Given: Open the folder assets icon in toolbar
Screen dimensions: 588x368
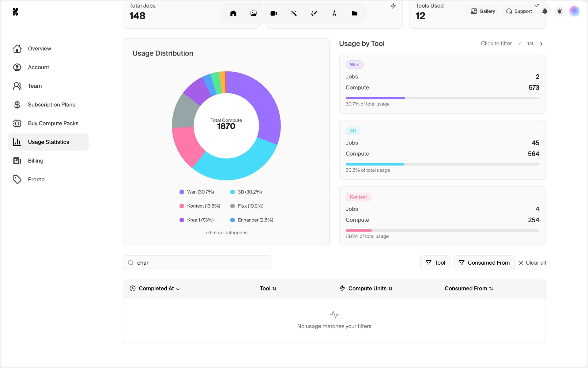Looking at the screenshot, I should pyautogui.click(x=355, y=13).
